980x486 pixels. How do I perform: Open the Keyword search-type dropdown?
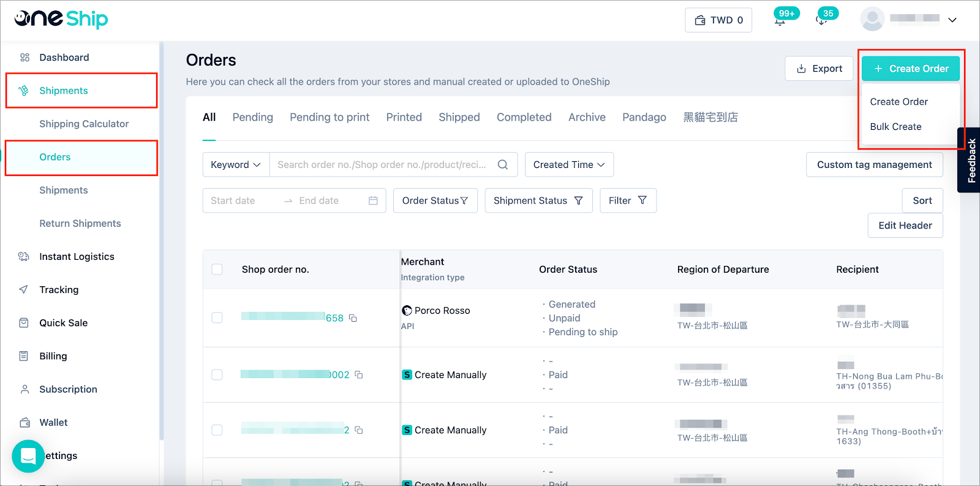[236, 165]
